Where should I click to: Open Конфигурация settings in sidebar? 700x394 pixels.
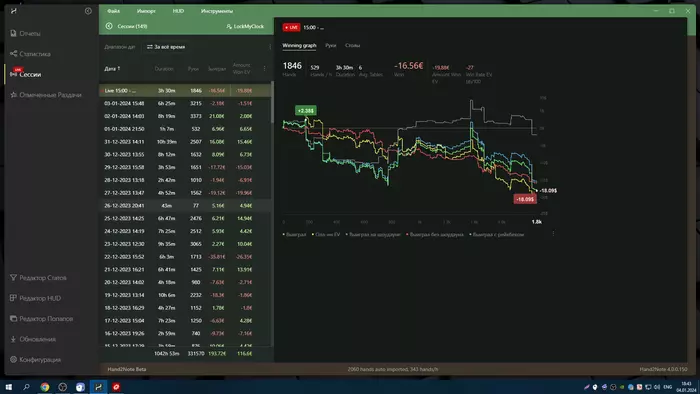coord(35,360)
